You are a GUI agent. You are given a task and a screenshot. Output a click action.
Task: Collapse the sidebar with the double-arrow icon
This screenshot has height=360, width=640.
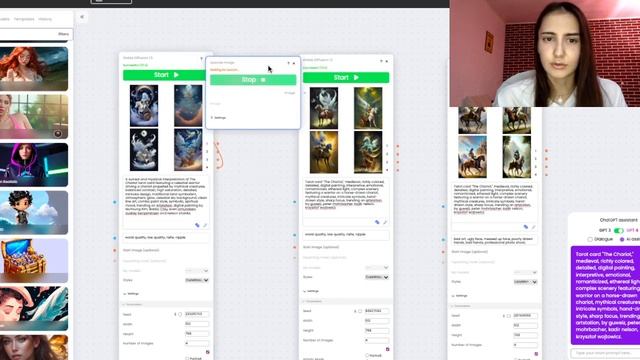82,17
